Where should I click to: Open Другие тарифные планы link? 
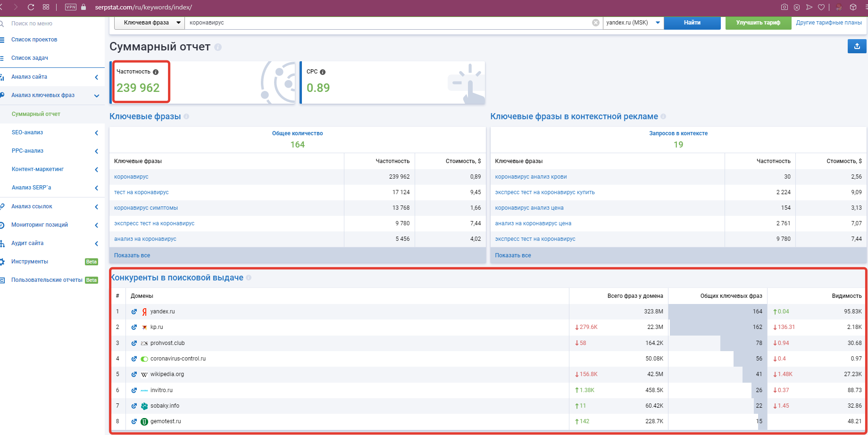click(829, 23)
